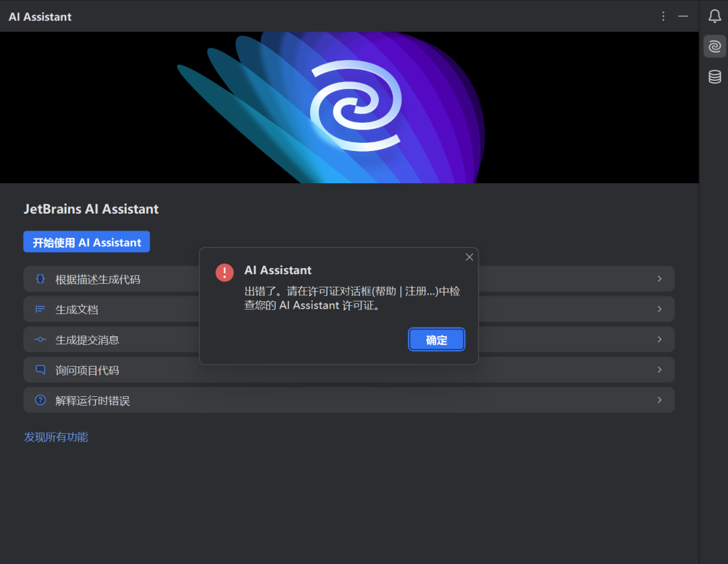Image resolution: width=728 pixels, height=564 pixels.
Task: Open the AI Assistant panel options menu
Action: tap(663, 16)
